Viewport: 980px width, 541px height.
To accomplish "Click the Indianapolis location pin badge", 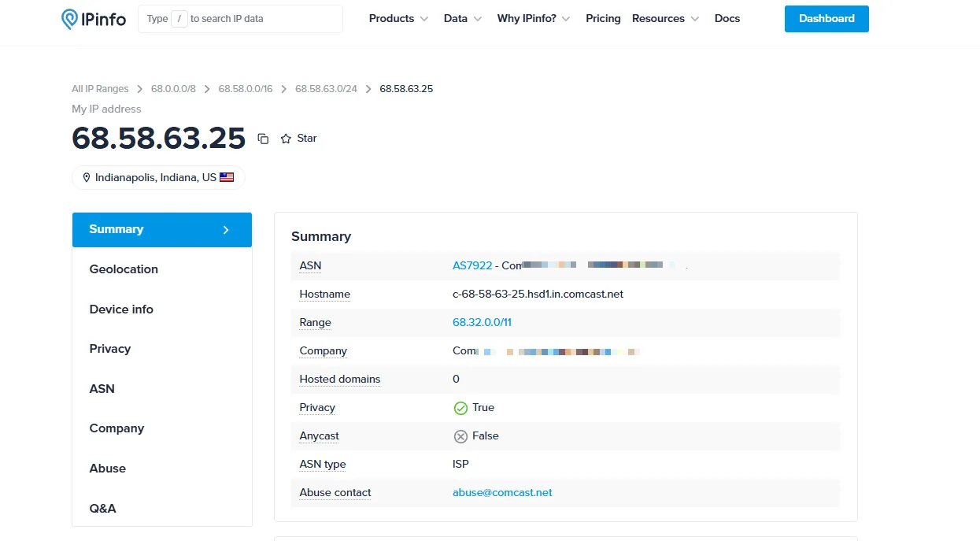I will (x=157, y=178).
